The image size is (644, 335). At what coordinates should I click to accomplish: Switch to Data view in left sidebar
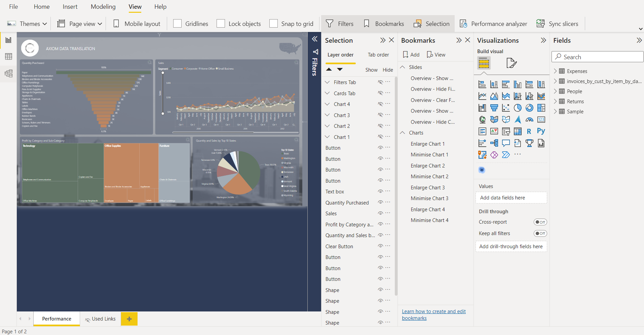8,57
